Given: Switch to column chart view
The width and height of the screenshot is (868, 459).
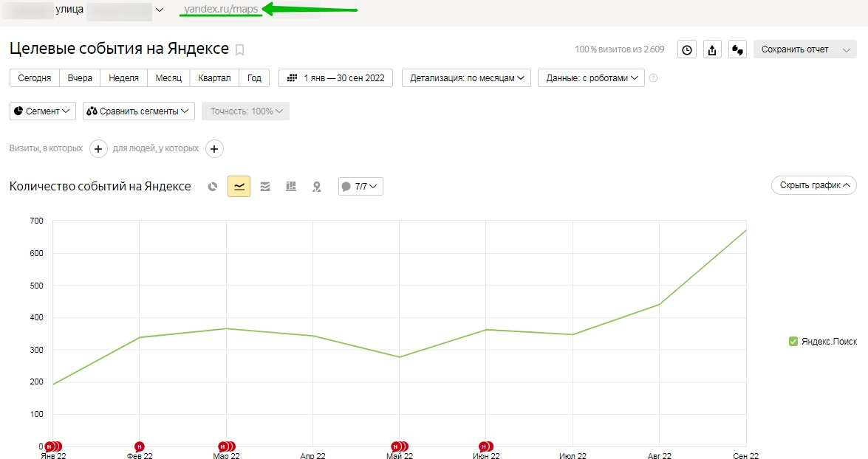Looking at the screenshot, I should 290,187.
